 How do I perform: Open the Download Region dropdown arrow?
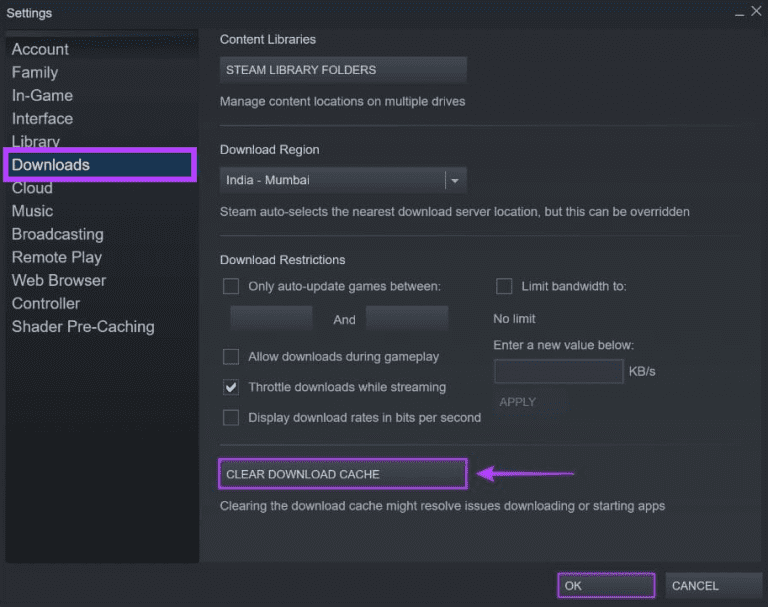(455, 180)
